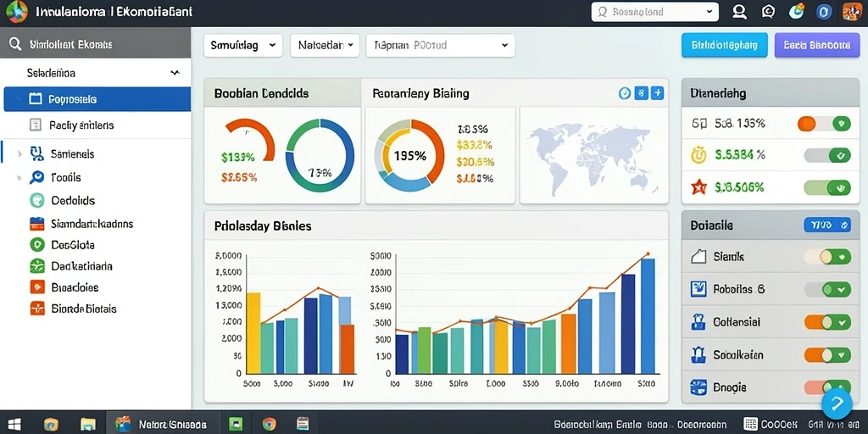
Task: Select the highlighted Popnoseiis sidebar item
Action: point(97,99)
